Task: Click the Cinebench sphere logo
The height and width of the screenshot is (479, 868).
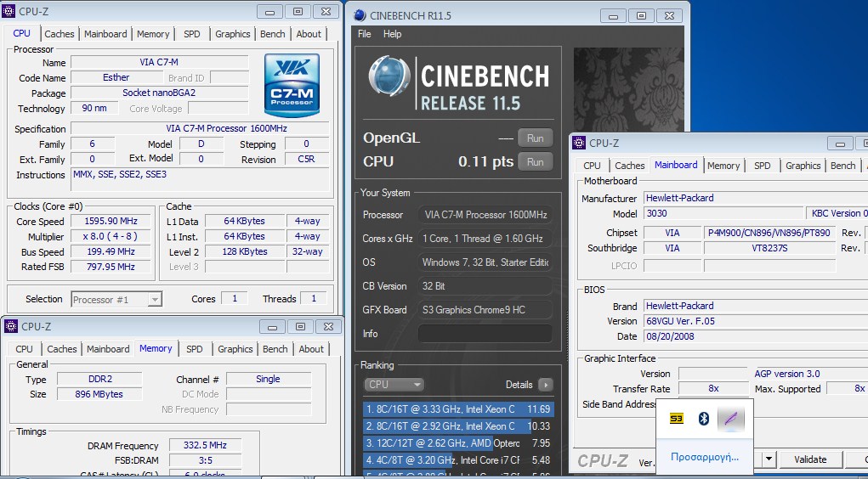Action: (389, 76)
